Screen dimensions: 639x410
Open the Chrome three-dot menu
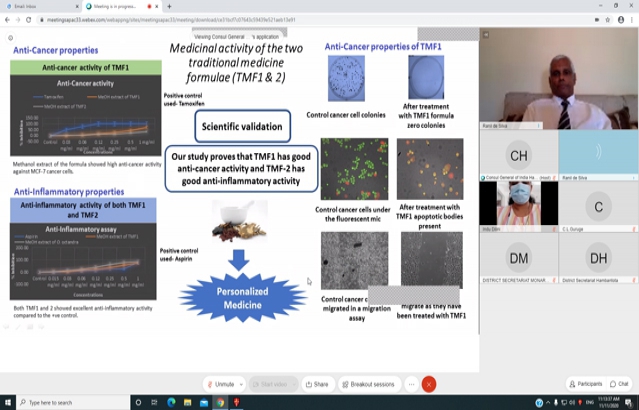(631, 18)
